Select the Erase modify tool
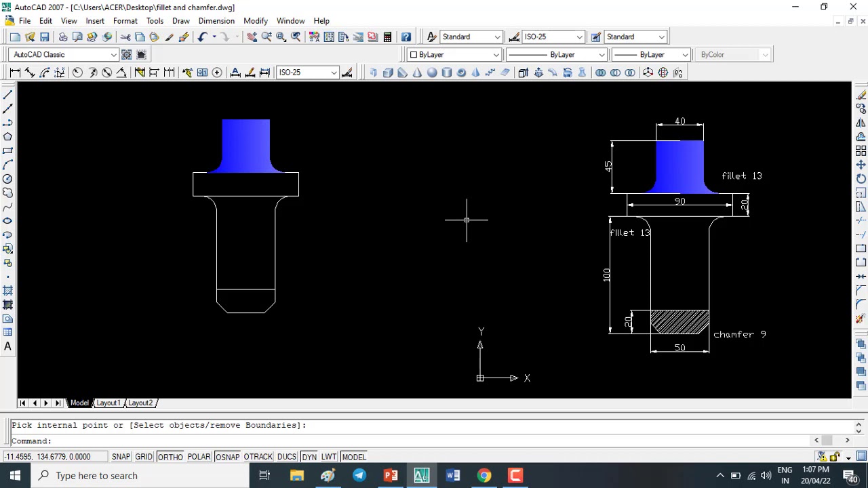This screenshot has height=488, width=868. point(861,94)
